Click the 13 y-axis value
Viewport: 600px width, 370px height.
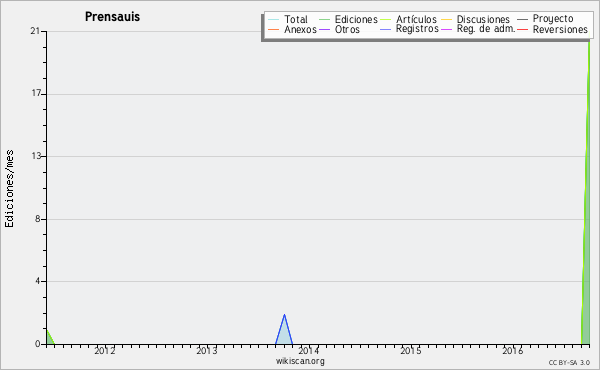tap(36, 156)
